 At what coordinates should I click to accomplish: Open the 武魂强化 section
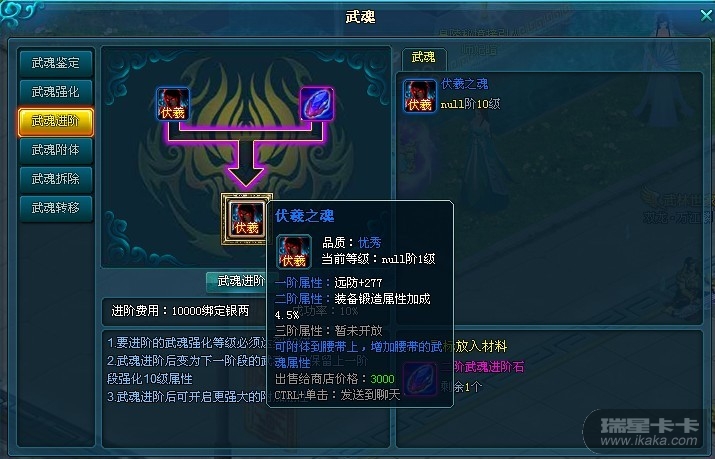(56, 92)
